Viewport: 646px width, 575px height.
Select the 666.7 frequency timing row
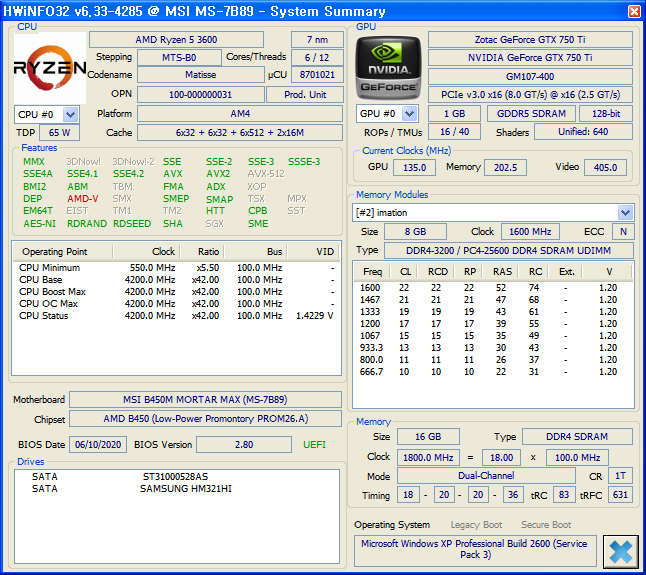click(493, 372)
